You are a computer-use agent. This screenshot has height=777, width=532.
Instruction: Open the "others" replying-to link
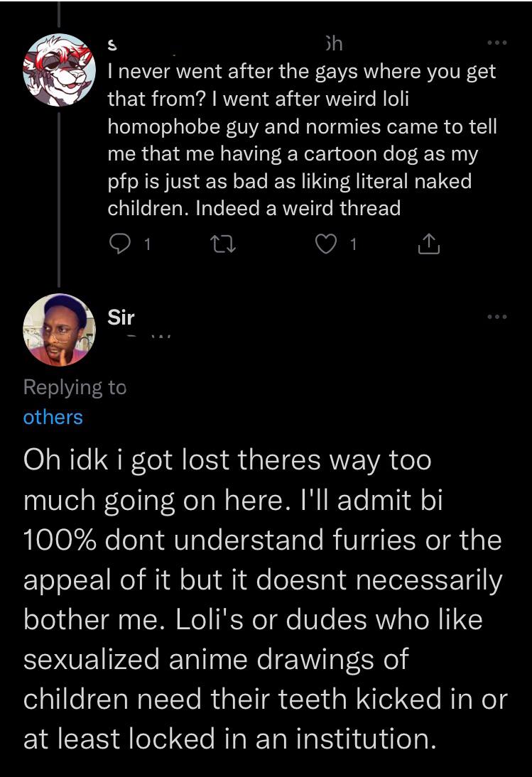coord(53,417)
